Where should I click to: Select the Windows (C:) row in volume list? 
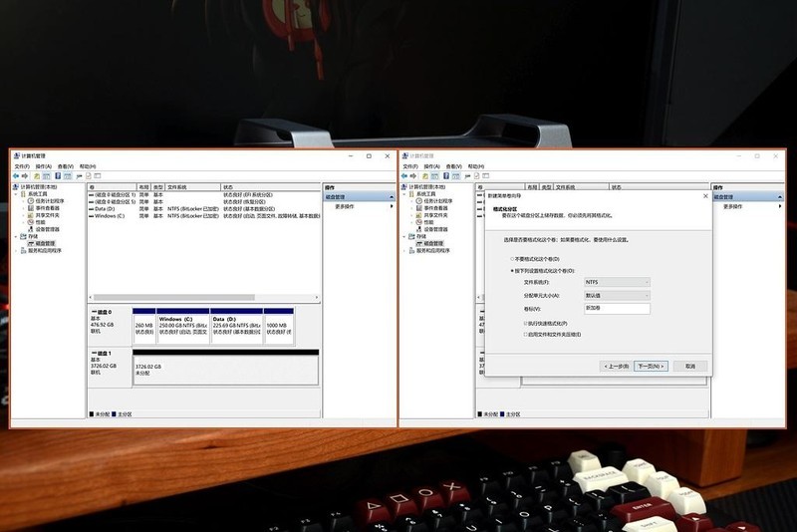point(204,216)
